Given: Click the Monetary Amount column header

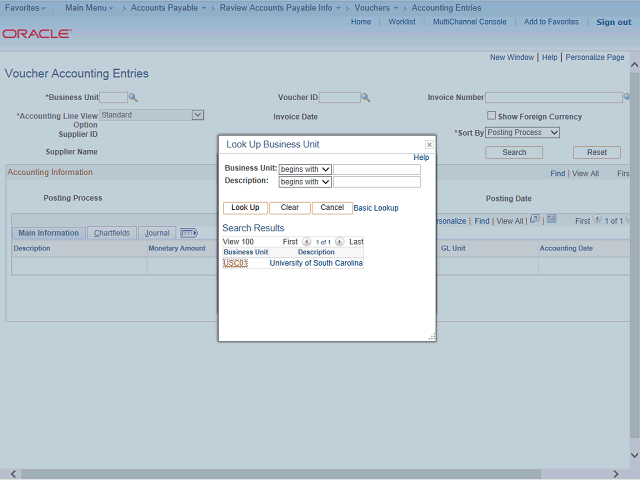Looking at the screenshot, I should pos(177,249).
